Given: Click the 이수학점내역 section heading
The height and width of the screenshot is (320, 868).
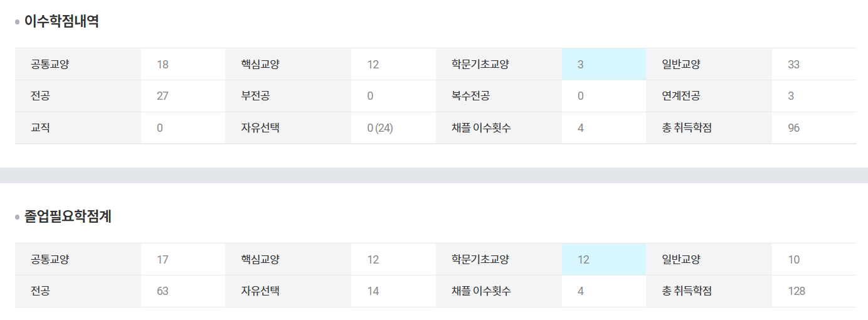Looking at the screenshot, I should [61, 21].
